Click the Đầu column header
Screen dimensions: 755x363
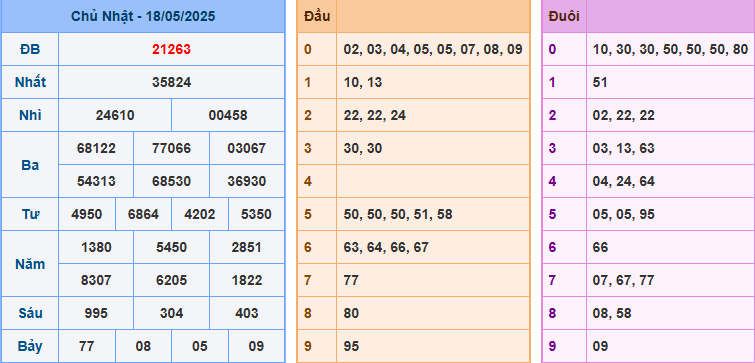pos(317,16)
